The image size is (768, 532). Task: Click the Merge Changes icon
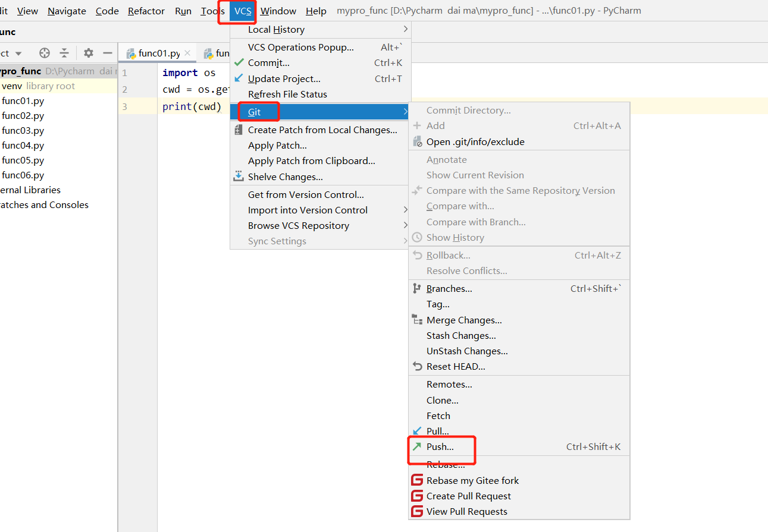pyautogui.click(x=417, y=320)
